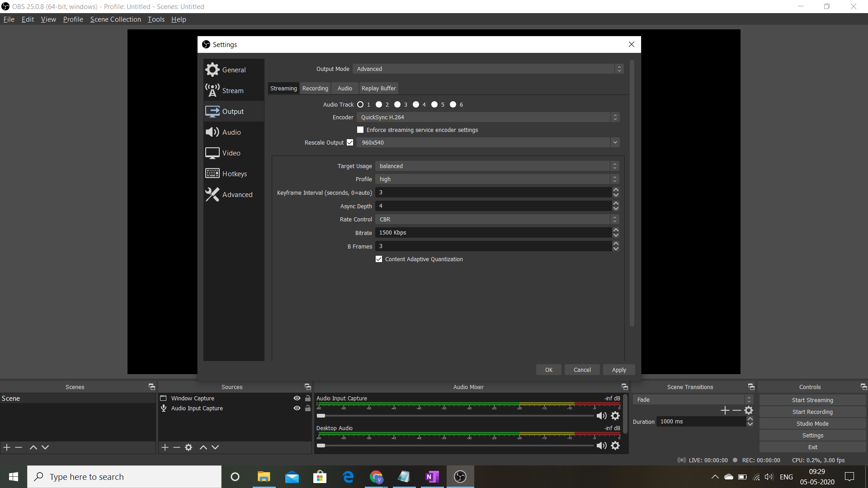Open the File menu
Screen dimensions: 868x488
[x=9, y=19]
